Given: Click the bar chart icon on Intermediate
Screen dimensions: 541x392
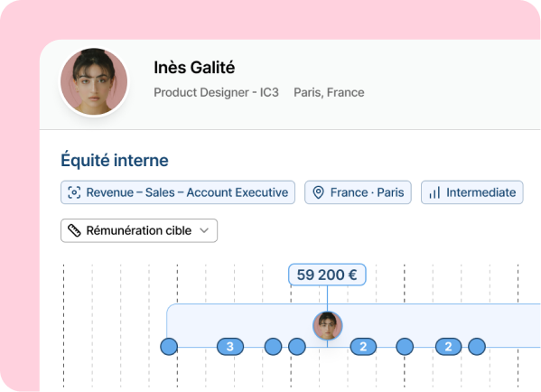Looking at the screenshot, I should (x=434, y=192).
